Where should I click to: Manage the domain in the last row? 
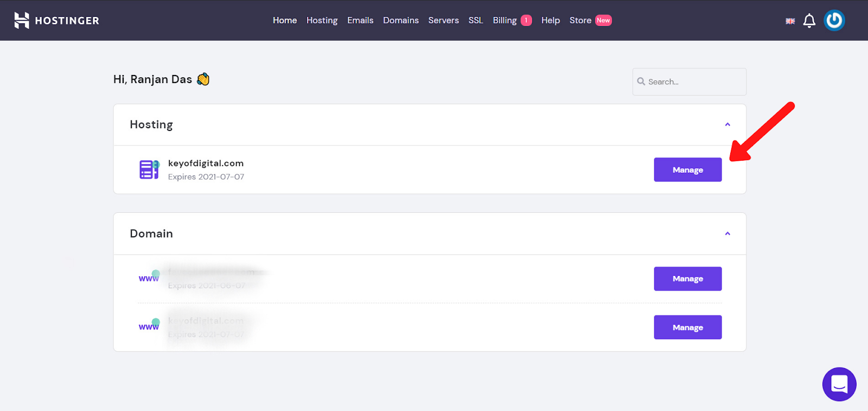688,327
